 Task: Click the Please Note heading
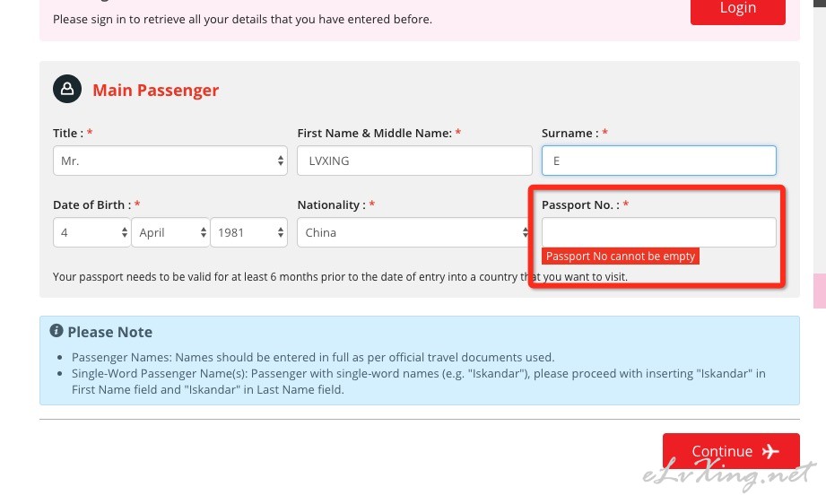109,332
